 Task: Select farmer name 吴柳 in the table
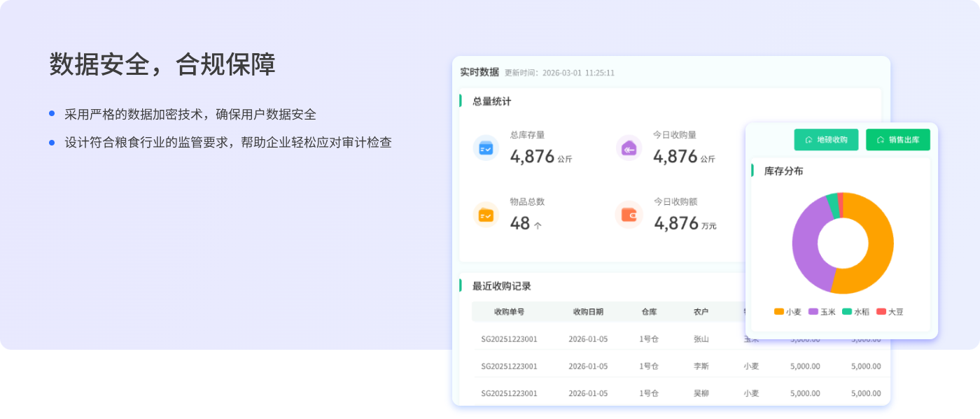tap(701, 393)
